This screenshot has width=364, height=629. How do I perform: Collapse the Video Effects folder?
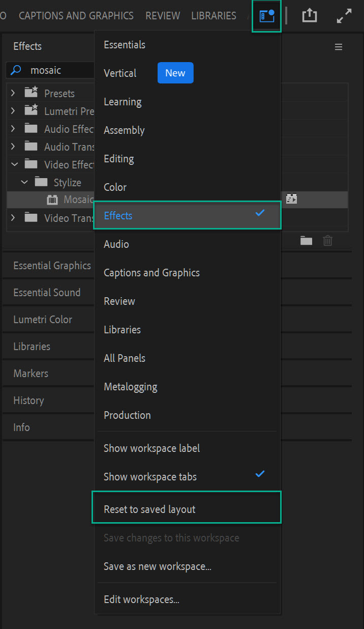click(14, 164)
